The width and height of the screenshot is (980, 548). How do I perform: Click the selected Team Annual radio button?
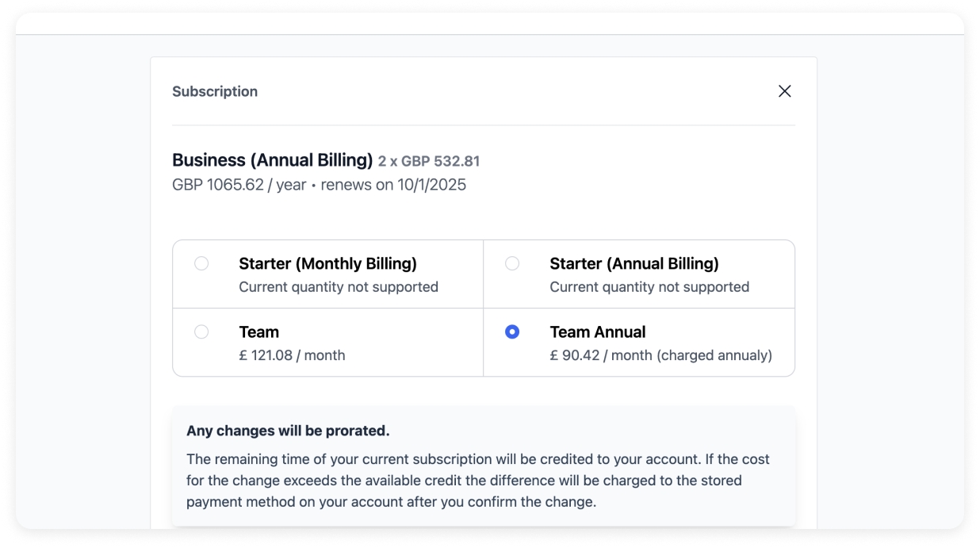(x=512, y=331)
